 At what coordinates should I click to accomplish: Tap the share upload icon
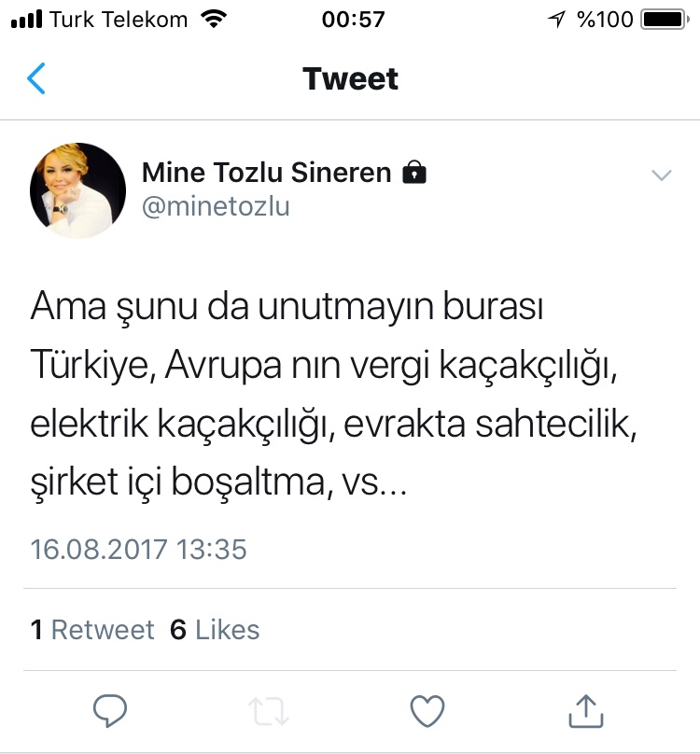pyautogui.click(x=586, y=710)
